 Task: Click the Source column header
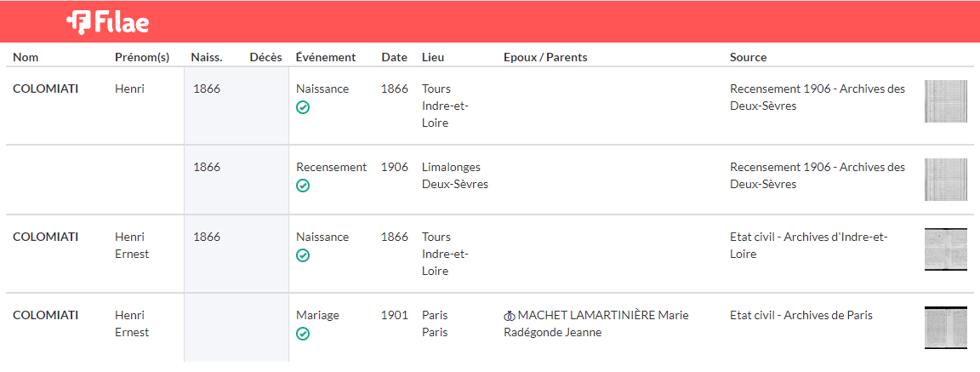(x=748, y=57)
